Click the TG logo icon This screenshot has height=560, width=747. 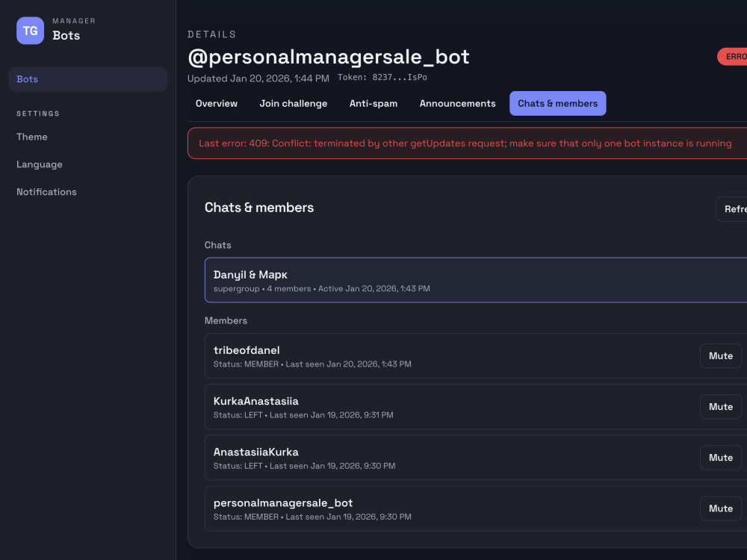pos(30,31)
